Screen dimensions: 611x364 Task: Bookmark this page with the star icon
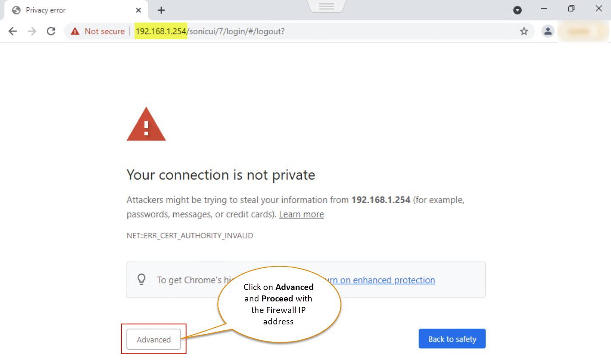coord(524,31)
